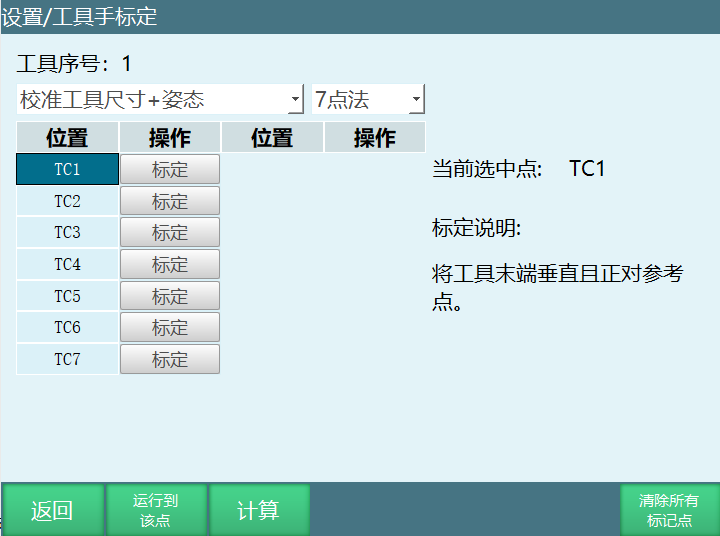Expand the 7点法 method dropdown
The height and width of the screenshot is (536, 720).
click(368, 99)
